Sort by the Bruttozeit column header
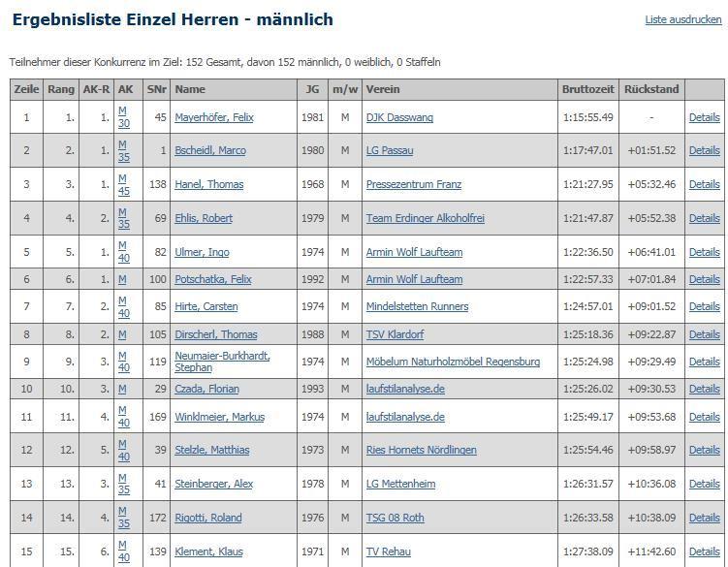728x567 pixels. [587, 89]
